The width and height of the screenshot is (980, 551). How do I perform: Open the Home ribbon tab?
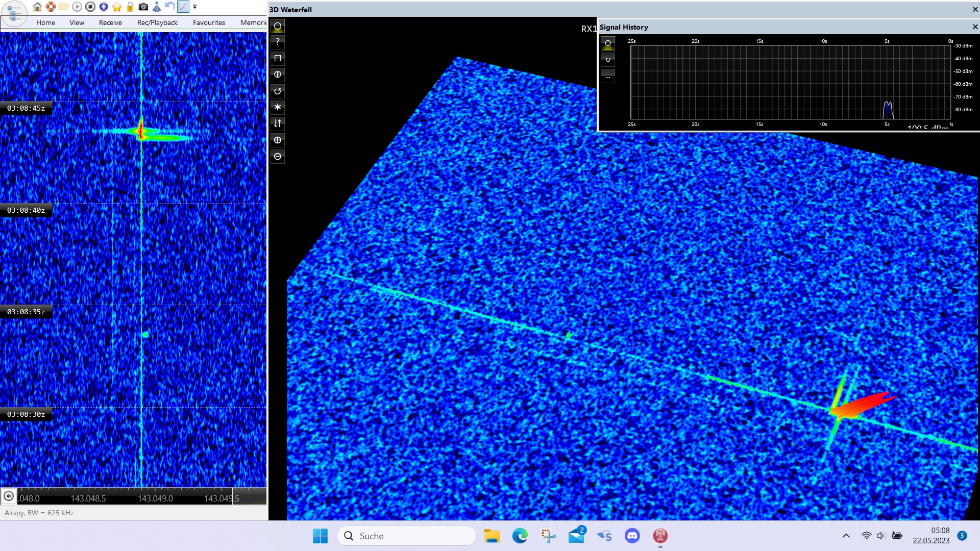coord(45,22)
